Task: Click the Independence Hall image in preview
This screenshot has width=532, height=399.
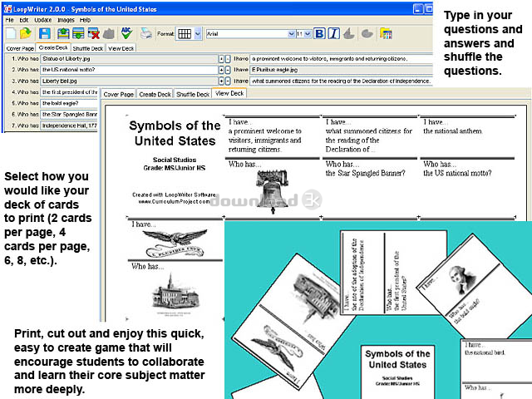Action: coord(174,294)
